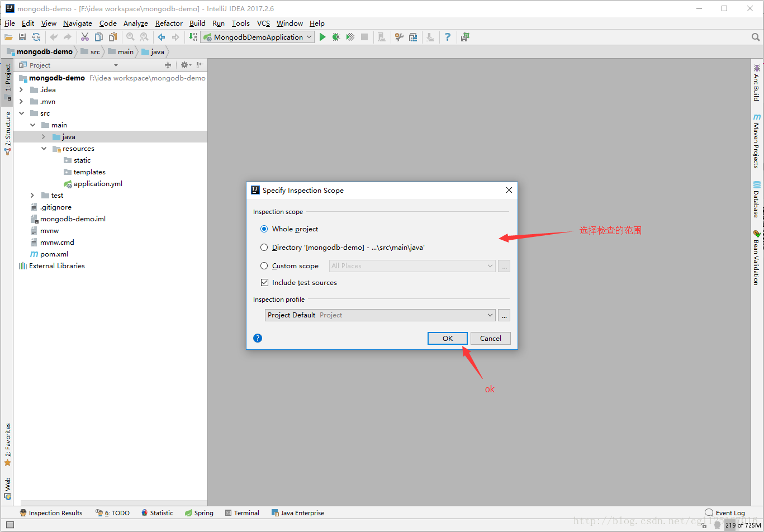Viewport: 764px width, 532px height.
Task: Click the Project panel settings gear
Action: pos(184,65)
